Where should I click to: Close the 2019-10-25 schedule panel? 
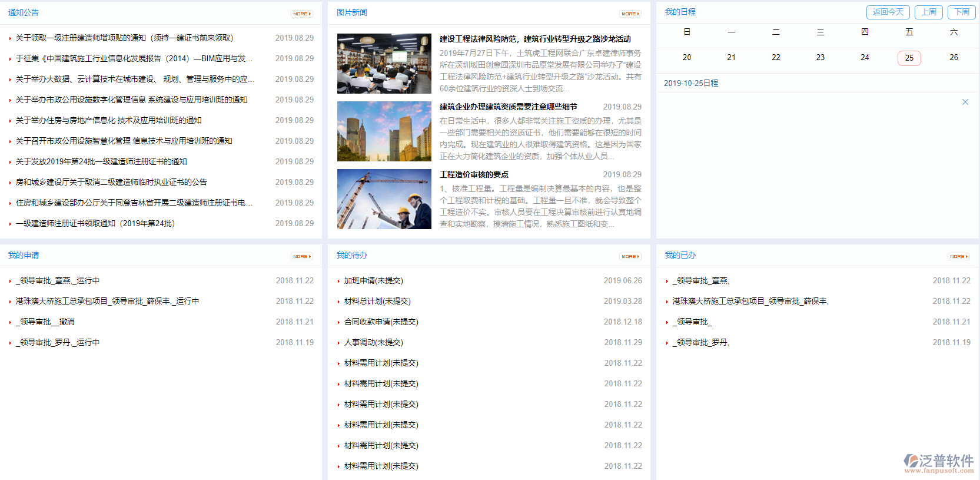[x=965, y=102]
